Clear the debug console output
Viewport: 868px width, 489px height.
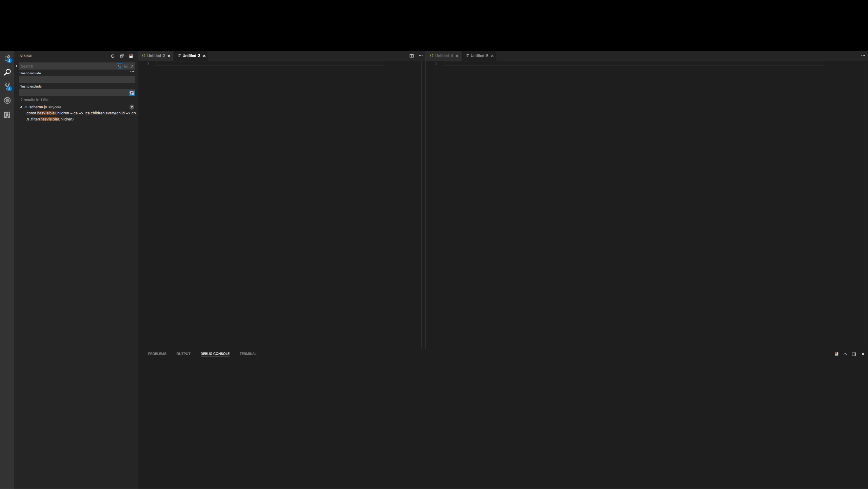(x=836, y=354)
